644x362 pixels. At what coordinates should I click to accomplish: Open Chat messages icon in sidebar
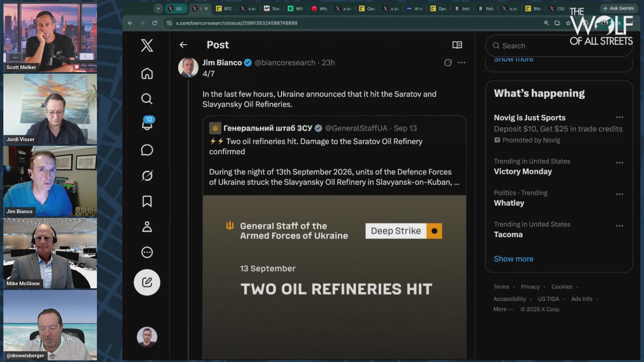click(147, 150)
